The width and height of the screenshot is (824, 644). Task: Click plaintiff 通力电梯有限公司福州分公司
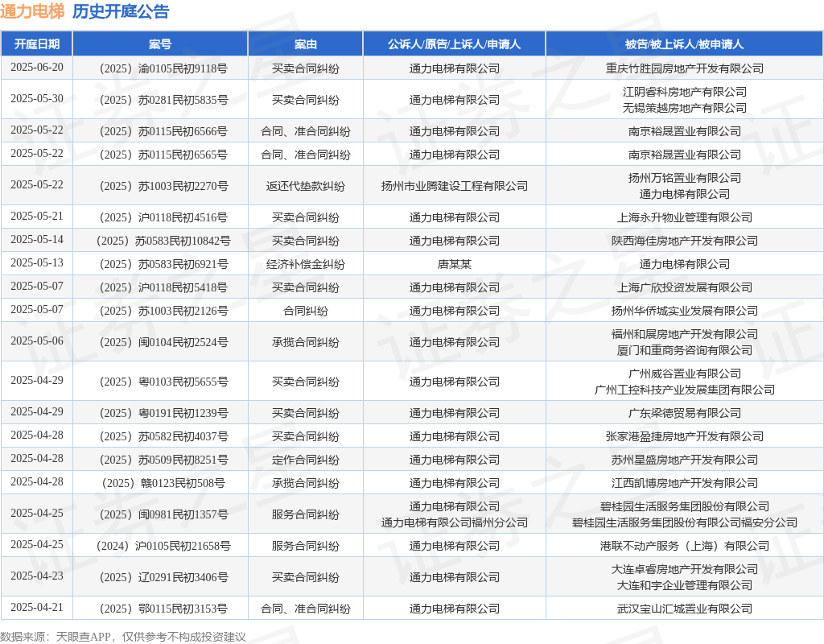coord(455,522)
